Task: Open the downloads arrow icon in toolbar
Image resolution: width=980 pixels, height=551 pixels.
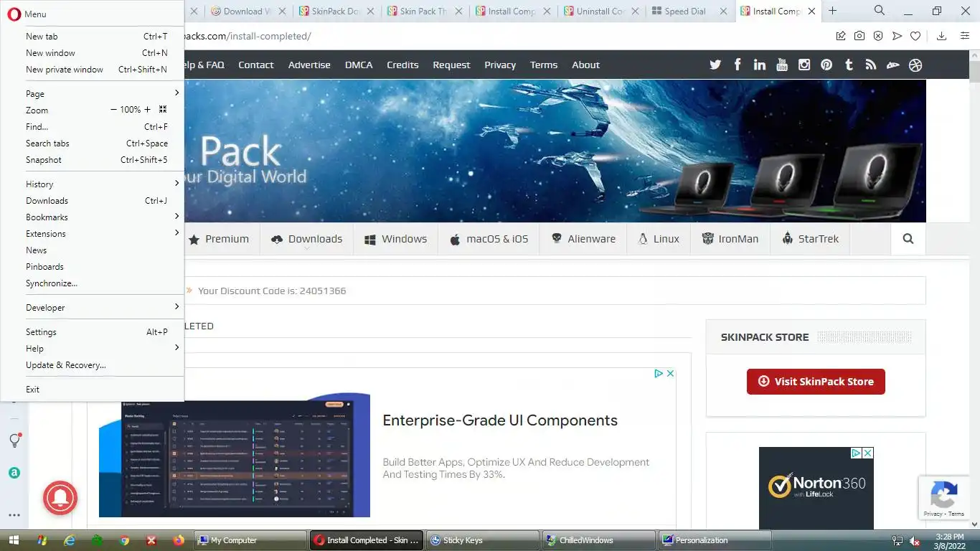Action: pyautogui.click(x=942, y=36)
